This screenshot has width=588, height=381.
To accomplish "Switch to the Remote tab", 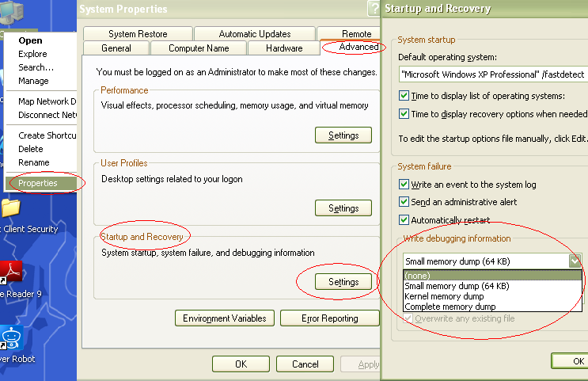I will click(349, 34).
